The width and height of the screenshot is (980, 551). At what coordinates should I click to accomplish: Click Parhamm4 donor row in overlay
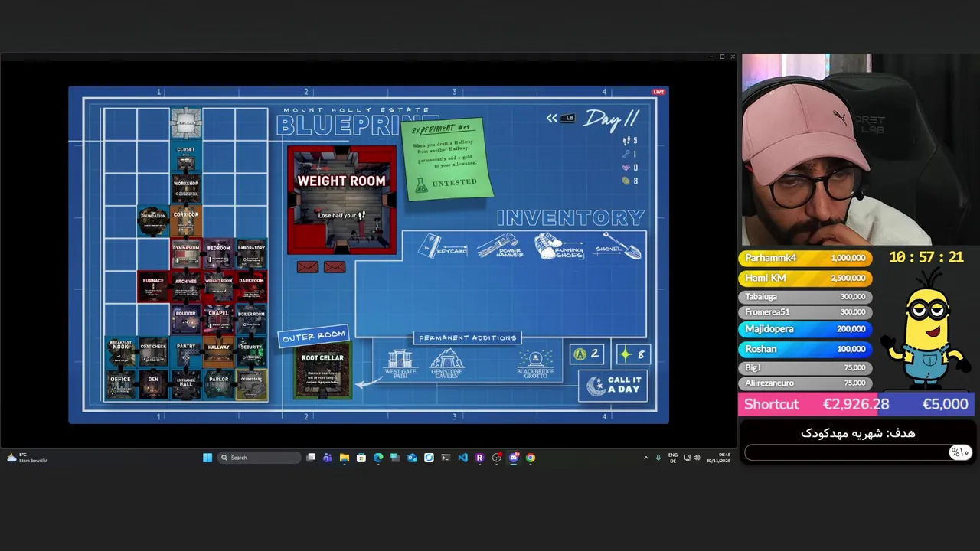pyautogui.click(x=804, y=258)
